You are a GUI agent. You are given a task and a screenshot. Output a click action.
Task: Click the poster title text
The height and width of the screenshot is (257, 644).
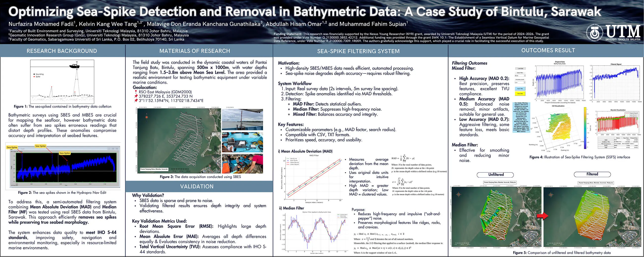305,11
